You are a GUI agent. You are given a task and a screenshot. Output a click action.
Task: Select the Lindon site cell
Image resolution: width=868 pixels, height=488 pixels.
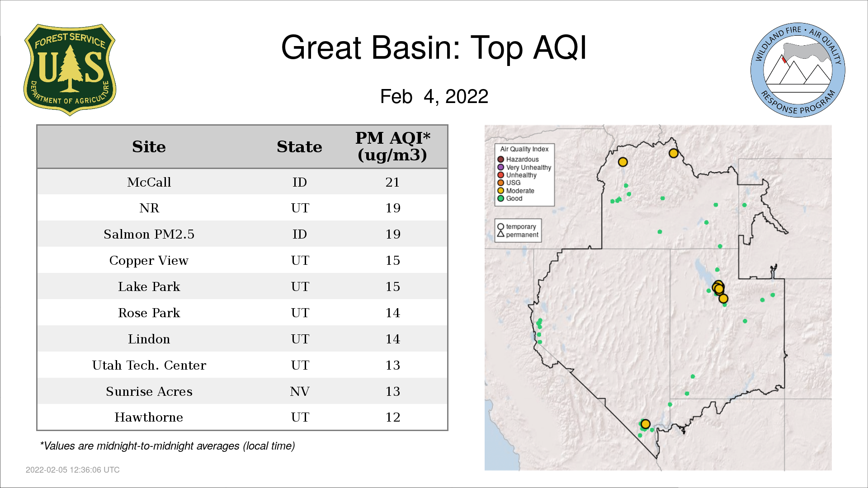point(149,339)
